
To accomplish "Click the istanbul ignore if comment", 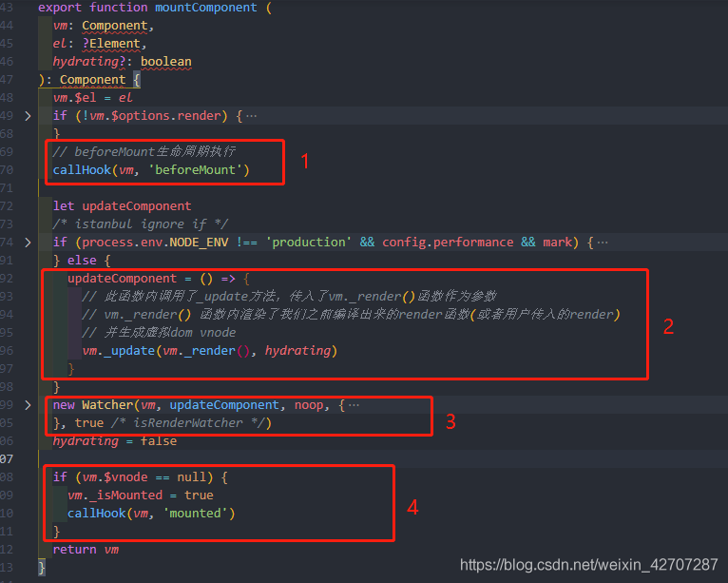I will coord(141,224).
